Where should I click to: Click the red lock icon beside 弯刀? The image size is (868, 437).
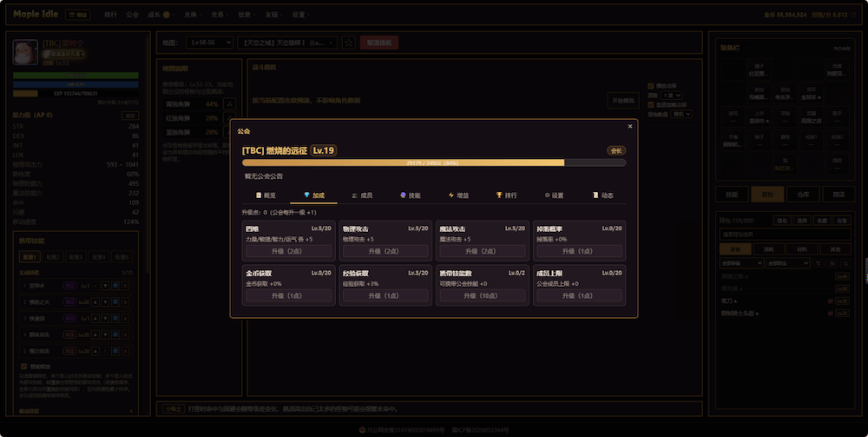coord(831,301)
